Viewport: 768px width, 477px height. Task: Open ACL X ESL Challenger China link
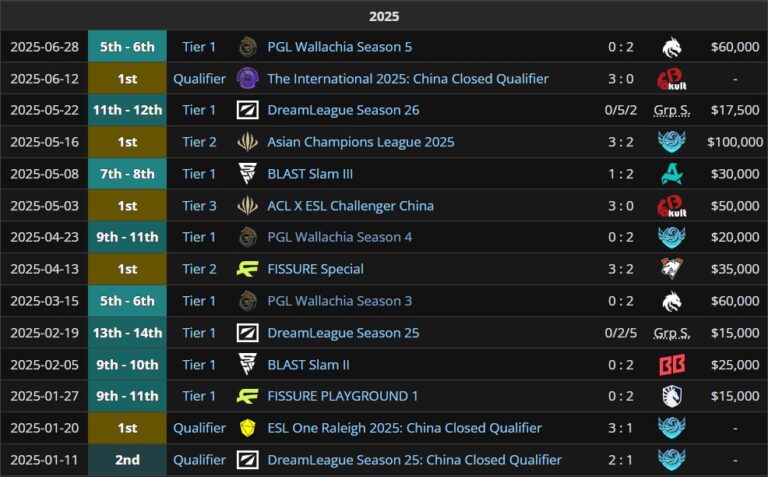pyautogui.click(x=350, y=206)
